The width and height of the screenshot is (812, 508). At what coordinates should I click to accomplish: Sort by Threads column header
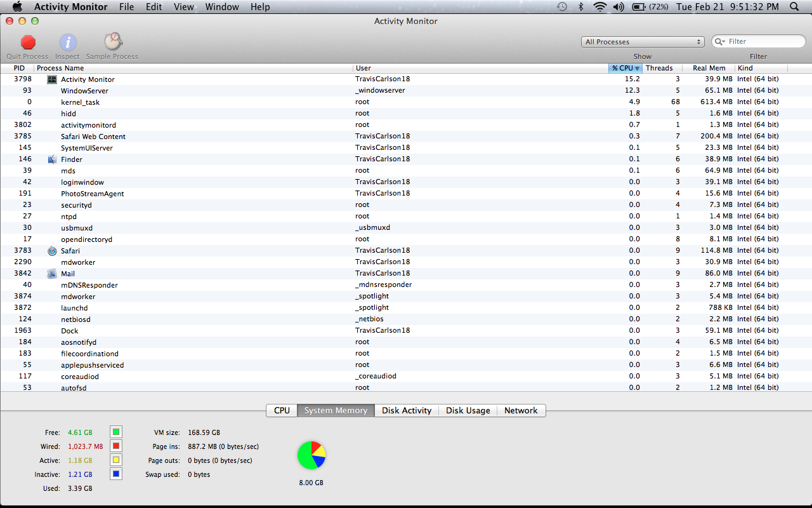point(662,68)
